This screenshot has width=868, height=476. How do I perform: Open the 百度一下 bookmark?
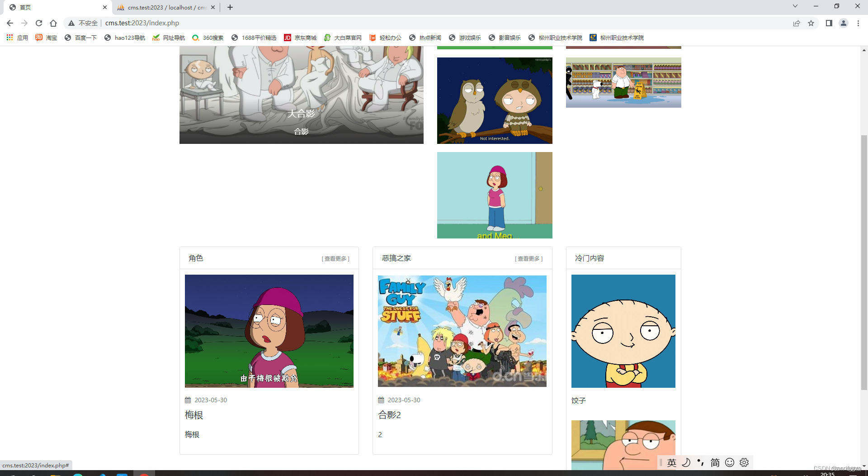click(x=80, y=38)
